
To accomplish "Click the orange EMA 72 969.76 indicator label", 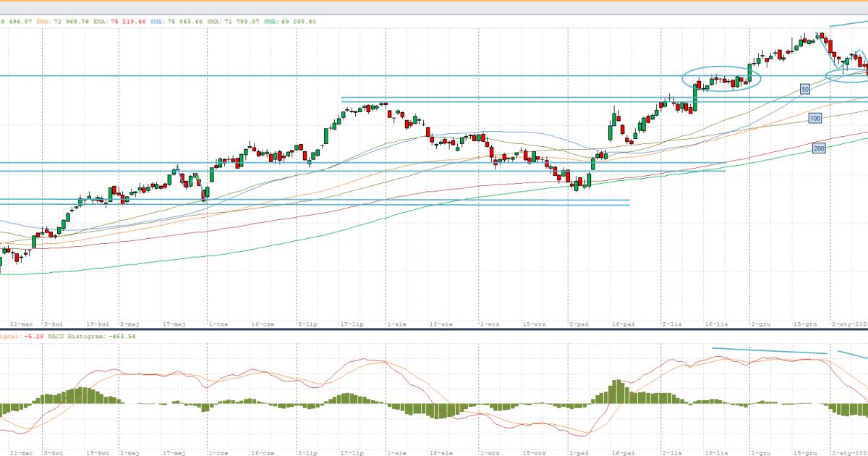I will 63,22.
